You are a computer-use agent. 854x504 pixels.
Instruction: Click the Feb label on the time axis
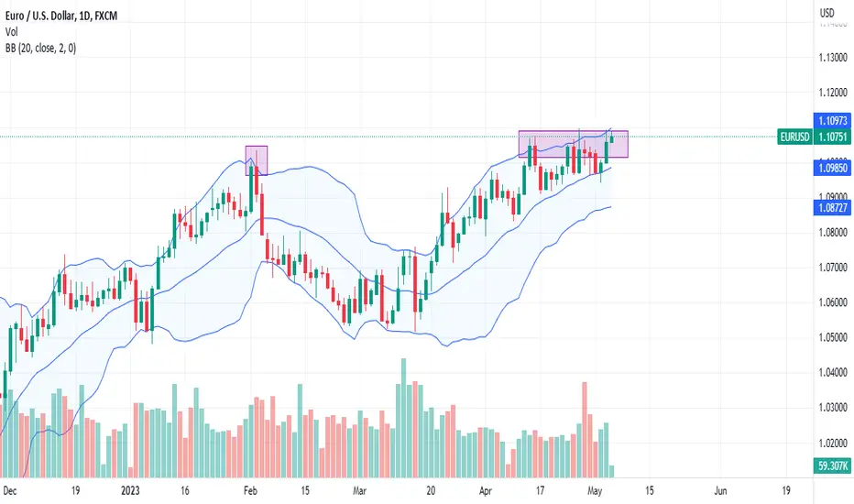250,490
